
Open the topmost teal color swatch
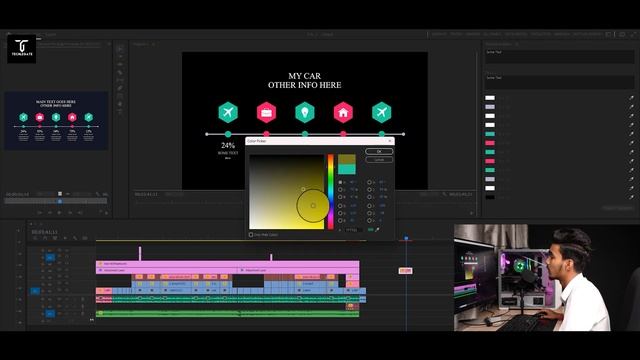tap(490, 134)
